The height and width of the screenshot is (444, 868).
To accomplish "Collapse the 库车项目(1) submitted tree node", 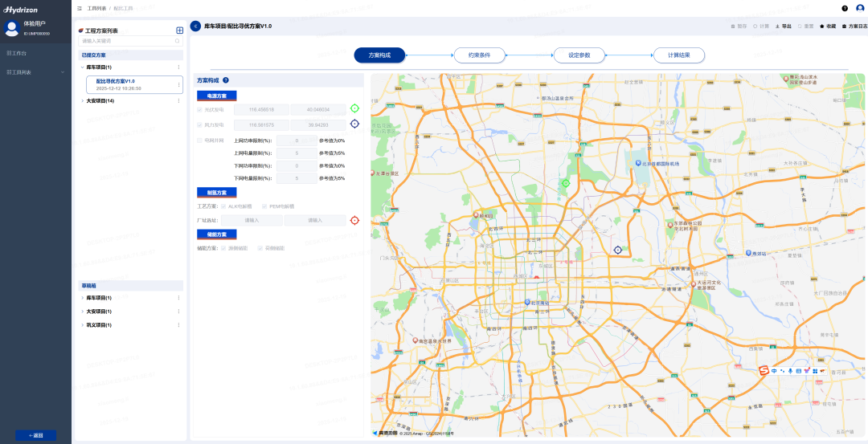I will 82,67.
